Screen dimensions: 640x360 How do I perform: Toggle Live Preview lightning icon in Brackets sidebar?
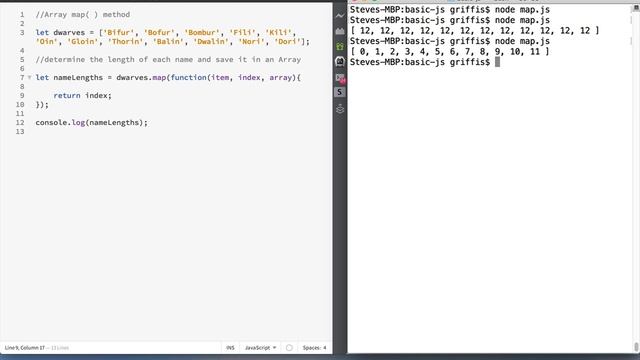pos(340,16)
